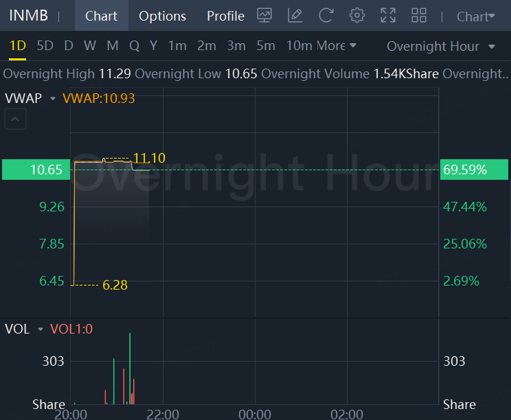The image size is (511, 420).
Task: Open the Chart dropdown at top right
Action: click(x=475, y=16)
